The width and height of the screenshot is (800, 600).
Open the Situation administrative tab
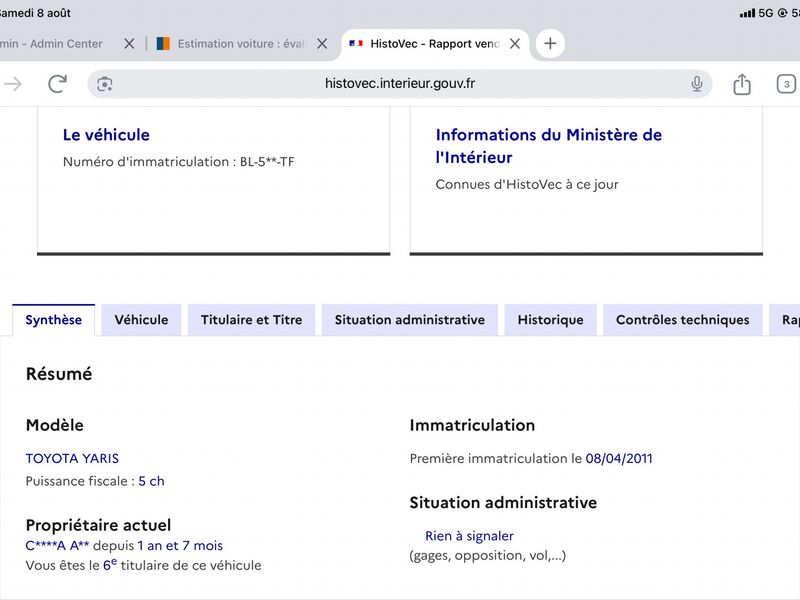[x=410, y=320]
